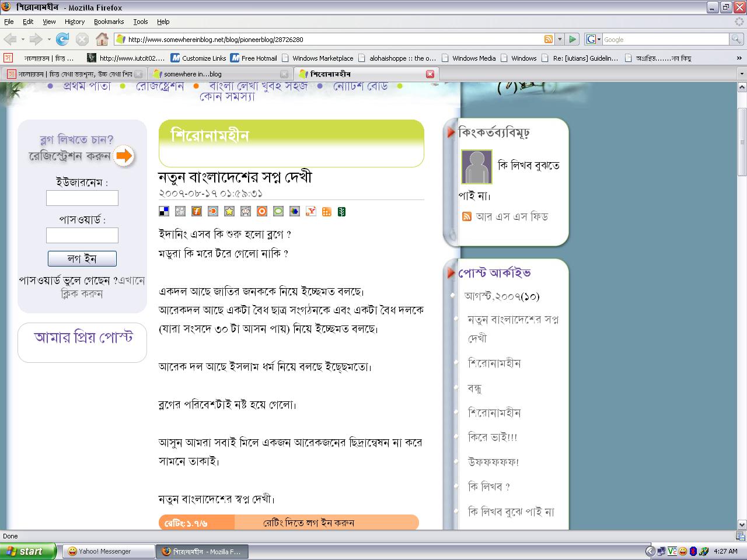Expand the bookmarks toolbar overflow chevron
Image resolution: width=747 pixels, height=560 pixels.
point(739,58)
